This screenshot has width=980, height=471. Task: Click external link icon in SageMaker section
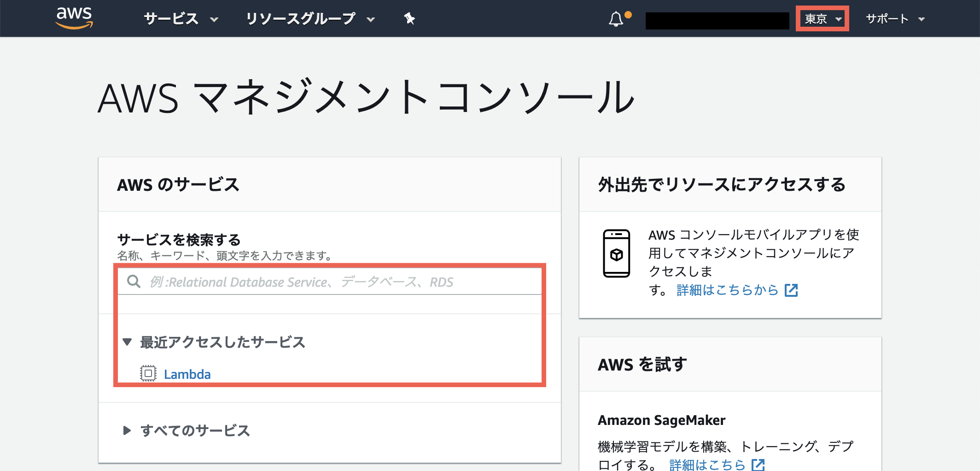[758, 465]
